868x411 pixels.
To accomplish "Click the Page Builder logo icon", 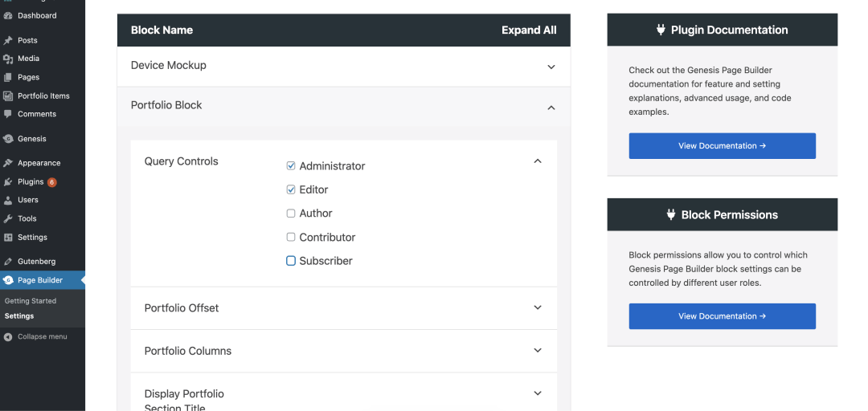I will [x=8, y=280].
